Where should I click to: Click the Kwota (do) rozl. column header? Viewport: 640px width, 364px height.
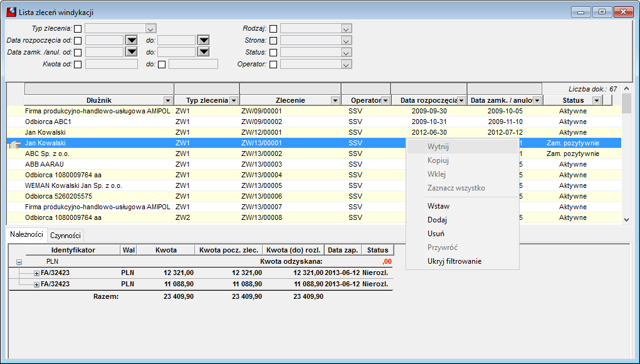click(x=294, y=250)
